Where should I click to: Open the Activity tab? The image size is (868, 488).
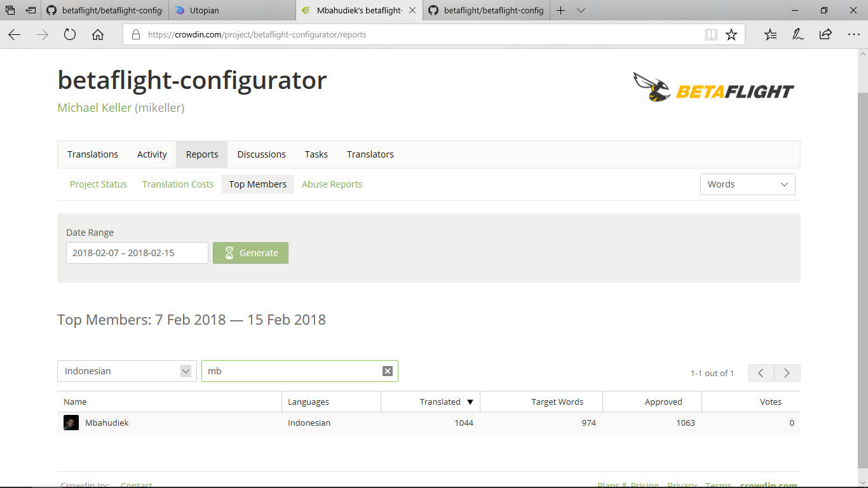point(152,154)
